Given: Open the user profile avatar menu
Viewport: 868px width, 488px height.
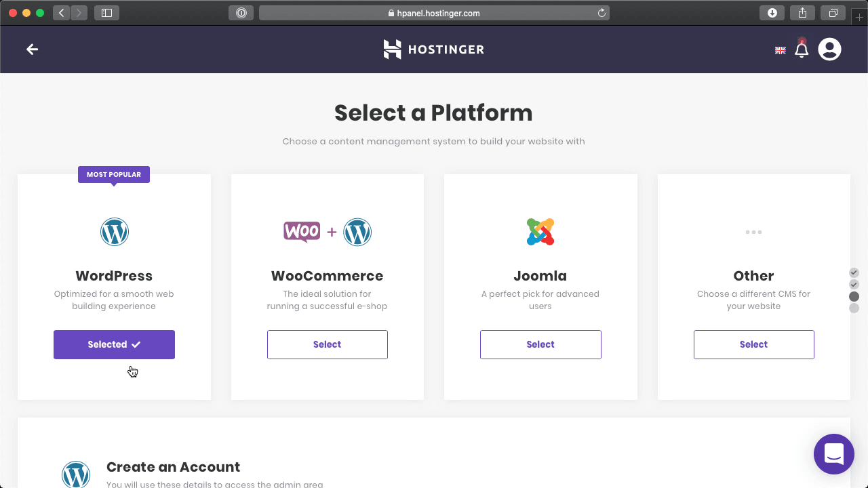Looking at the screenshot, I should [829, 49].
